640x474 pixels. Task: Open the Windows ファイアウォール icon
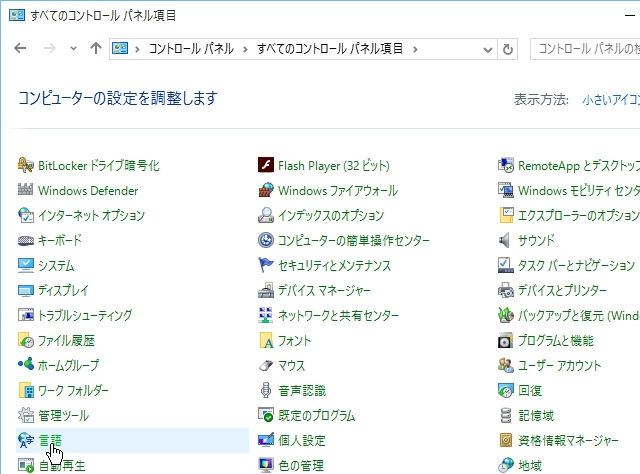tap(266, 190)
